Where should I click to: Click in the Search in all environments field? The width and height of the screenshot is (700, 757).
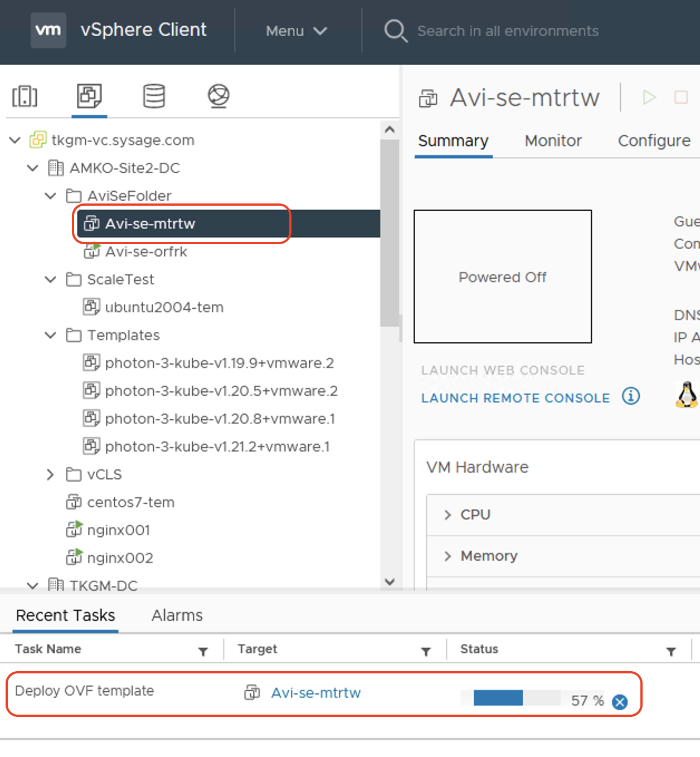(x=508, y=31)
